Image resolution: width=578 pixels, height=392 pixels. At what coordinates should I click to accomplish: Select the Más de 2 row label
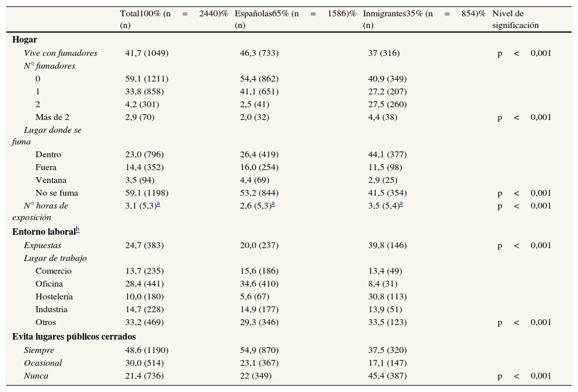point(52,117)
